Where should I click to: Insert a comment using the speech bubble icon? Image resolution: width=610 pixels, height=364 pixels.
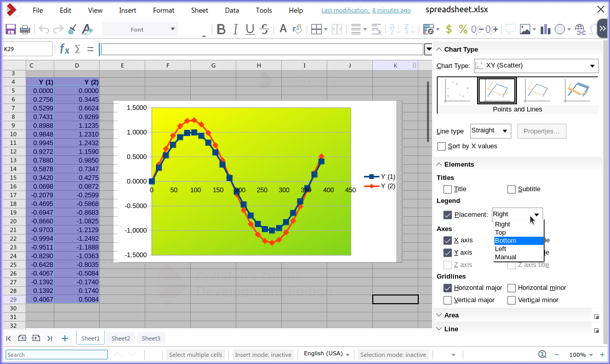510,30
